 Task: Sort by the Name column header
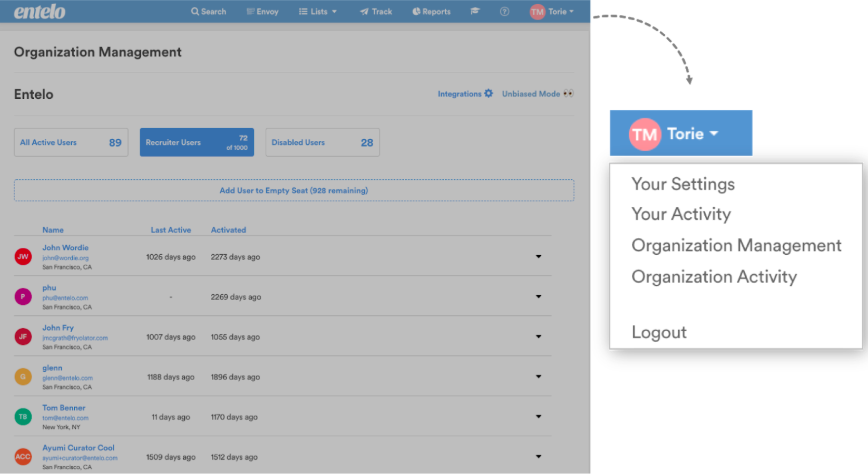point(53,230)
